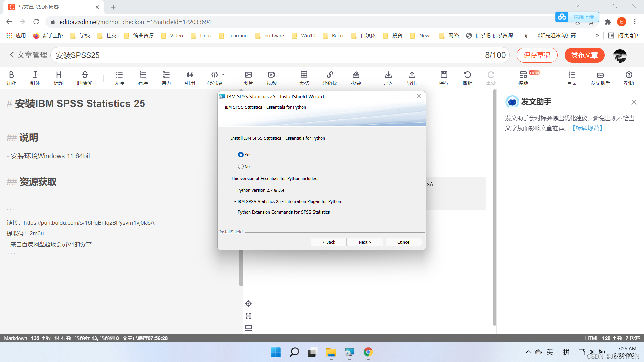Open File Explorer from taskbar
This screenshot has height=362, width=644.
331,352
